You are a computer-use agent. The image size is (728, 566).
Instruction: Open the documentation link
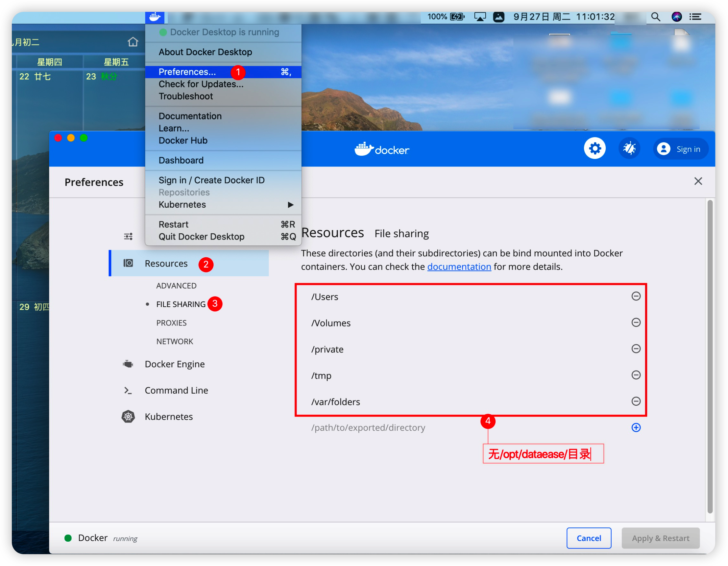point(459,267)
